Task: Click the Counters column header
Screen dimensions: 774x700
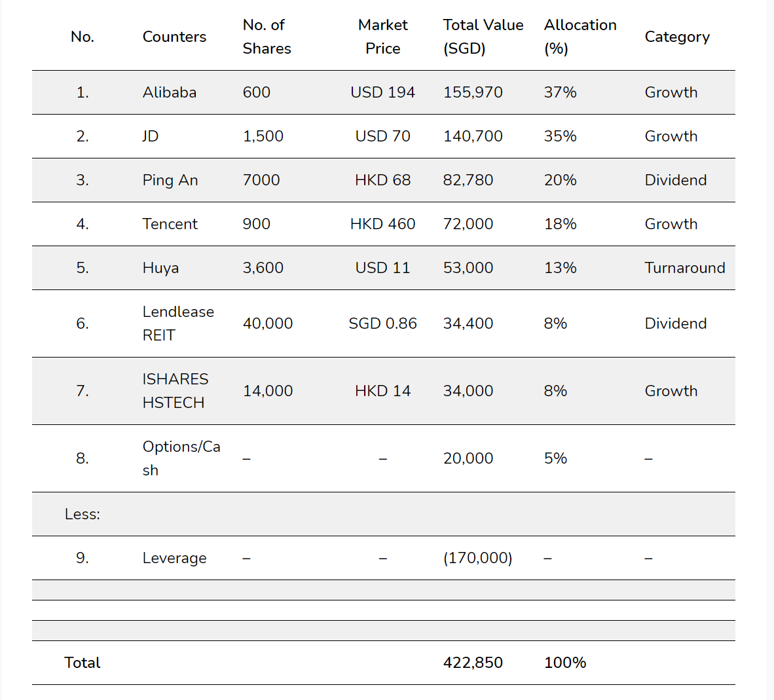Action: (174, 37)
